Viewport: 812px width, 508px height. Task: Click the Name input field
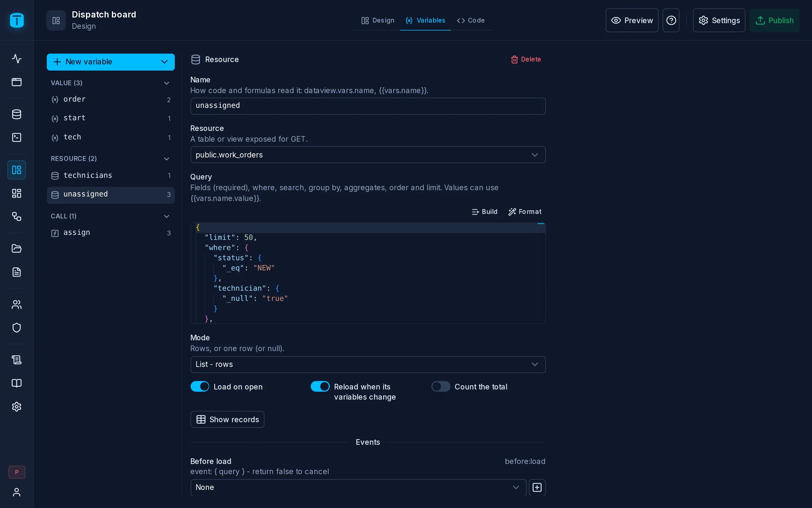coord(368,106)
